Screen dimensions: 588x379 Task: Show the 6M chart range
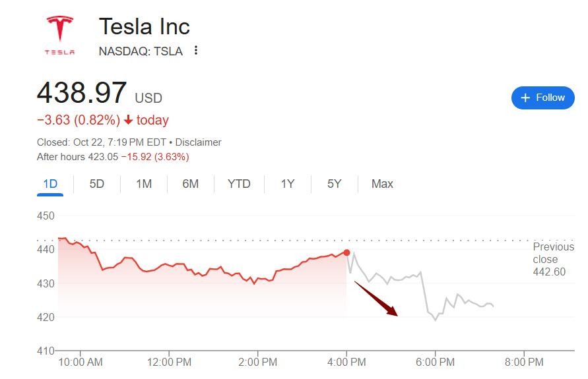pos(191,184)
